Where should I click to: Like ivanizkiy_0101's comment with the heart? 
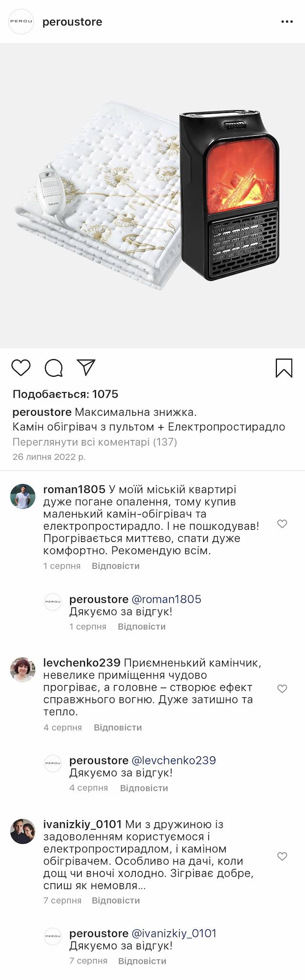pyautogui.click(x=282, y=856)
